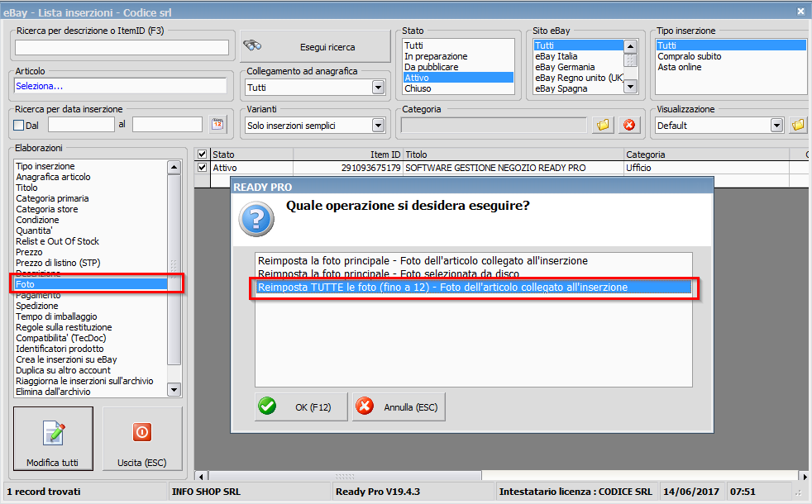
Task: Sort grid by Item ID column header
Action: 348,155
